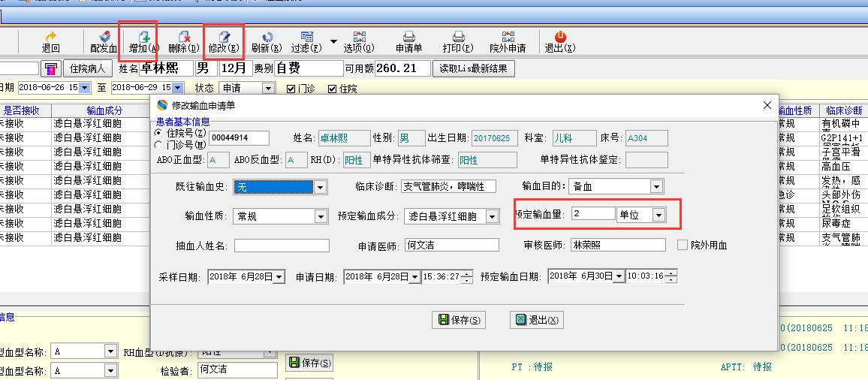
Task: Click the 申请医师 field showing 何文洁
Action: point(451,245)
